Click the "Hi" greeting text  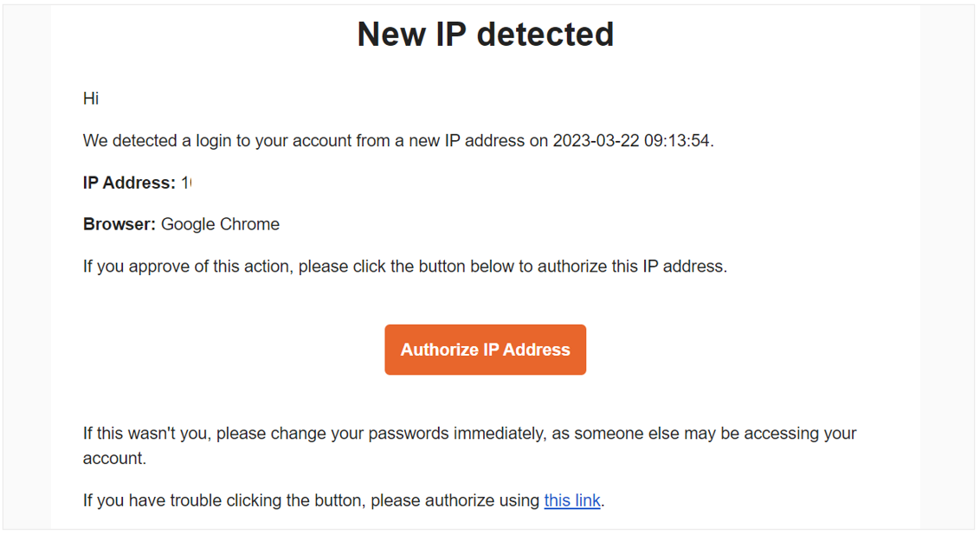tap(91, 99)
